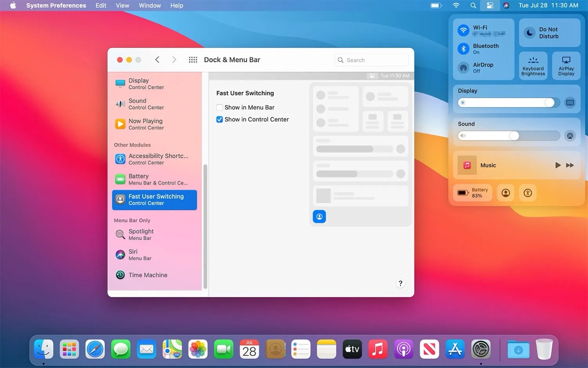Select Siri in the sidebar
Viewport: 588px width, 368px height.
click(x=154, y=255)
